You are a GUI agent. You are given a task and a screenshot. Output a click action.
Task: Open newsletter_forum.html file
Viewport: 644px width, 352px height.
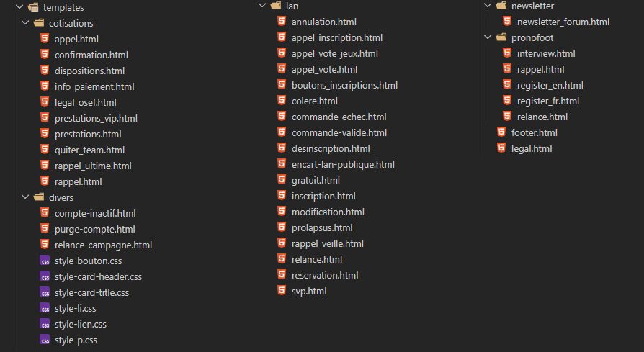(563, 22)
